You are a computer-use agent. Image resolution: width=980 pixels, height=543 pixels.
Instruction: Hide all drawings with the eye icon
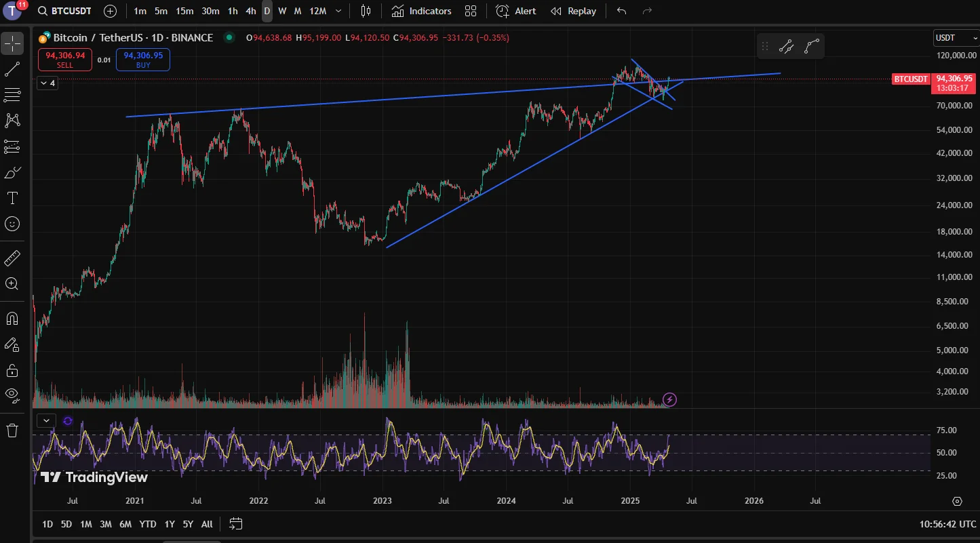click(x=12, y=396)
